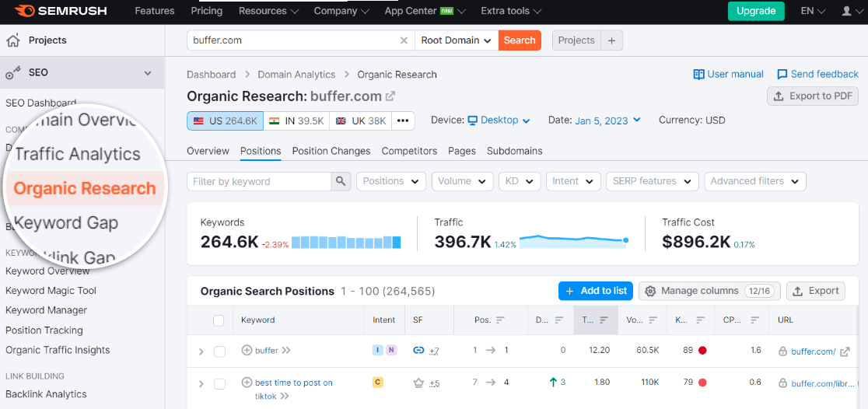The image size is (868, 409).
Task: Expand the buffer keyword row
Action: pos(201,351)
